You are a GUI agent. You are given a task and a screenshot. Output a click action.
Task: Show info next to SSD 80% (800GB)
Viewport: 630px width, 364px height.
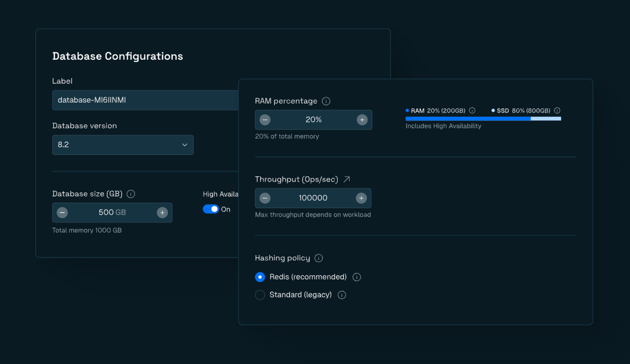(x=557, y=110)
